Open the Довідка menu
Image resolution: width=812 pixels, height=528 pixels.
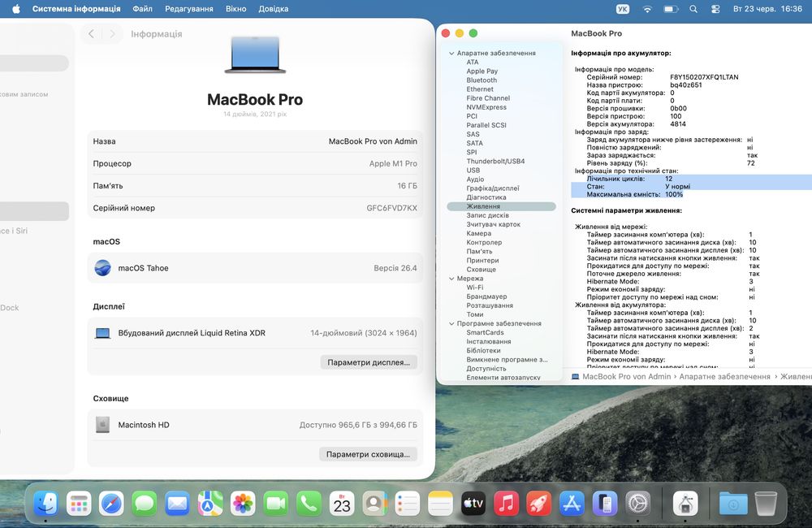274,9
